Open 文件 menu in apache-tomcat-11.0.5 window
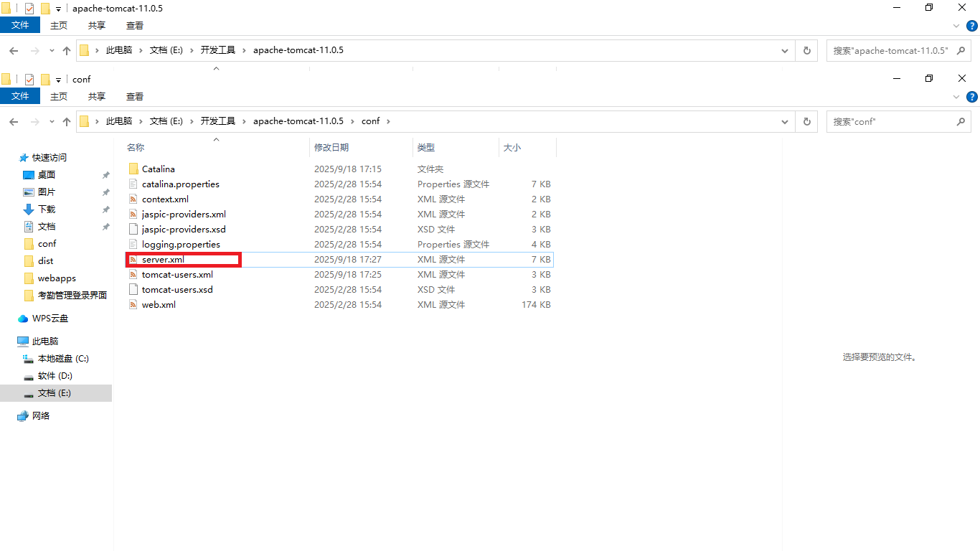Image resolution: width=980 pixels, height=551 pixels. [x=20, y=26]
